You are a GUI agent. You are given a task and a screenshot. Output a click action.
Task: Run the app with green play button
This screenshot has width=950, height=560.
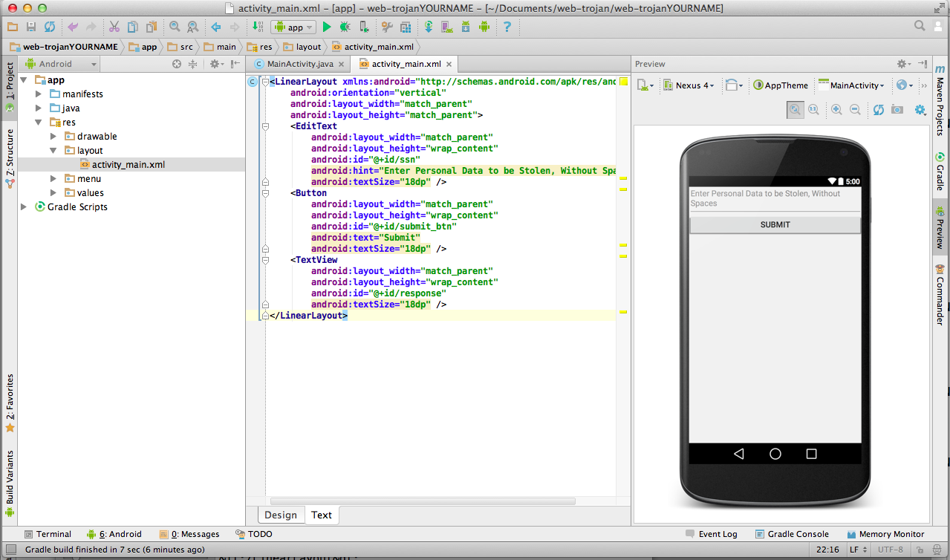[x=327, y=27]
